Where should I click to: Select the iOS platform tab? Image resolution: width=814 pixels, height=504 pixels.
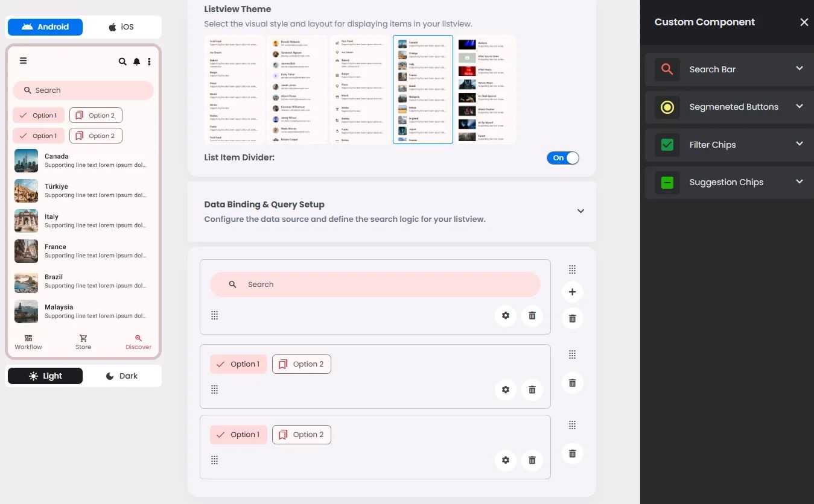point(121,27)
